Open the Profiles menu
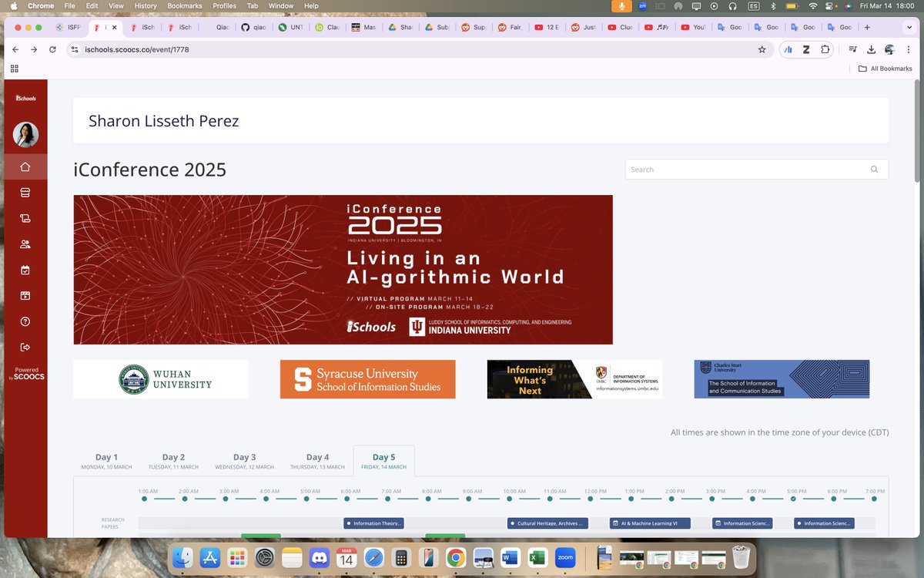 point(224,5)
